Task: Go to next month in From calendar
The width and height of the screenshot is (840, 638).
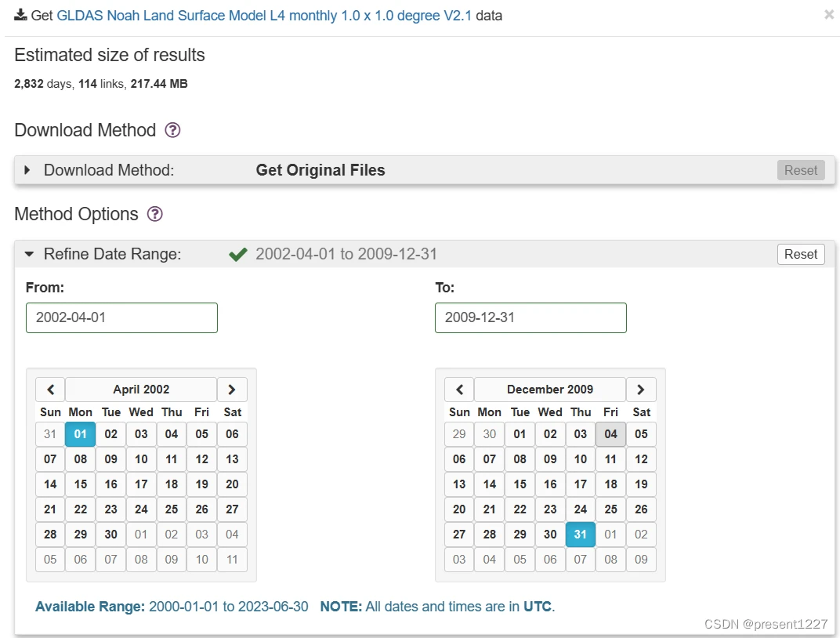Action: pos(232,390)
